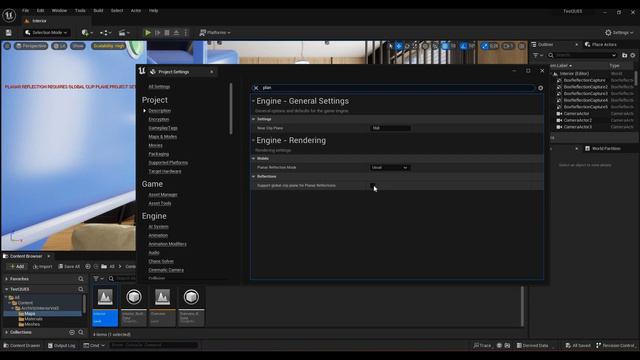Viewport: 640px width, 360px height.
Task: Toggle Support global clip plane for Planar Reflections
Action: click(372, 185)
